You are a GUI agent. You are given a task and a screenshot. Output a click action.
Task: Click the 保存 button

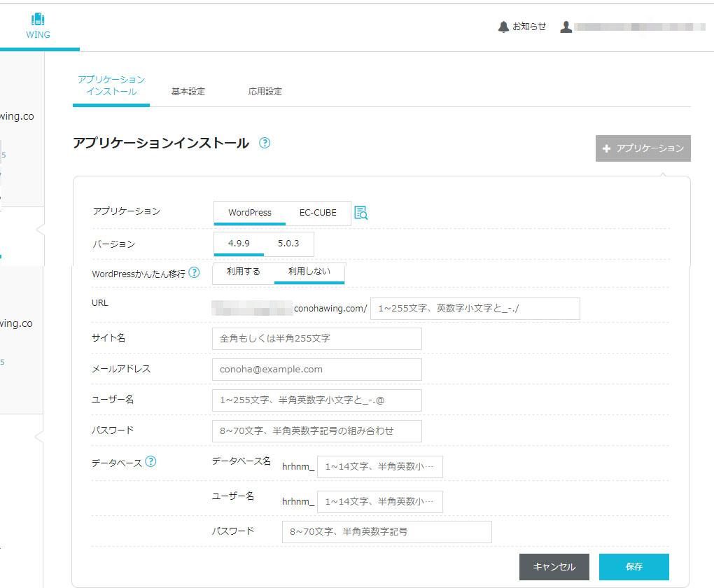pyautogui.click(x=634, y=566)
